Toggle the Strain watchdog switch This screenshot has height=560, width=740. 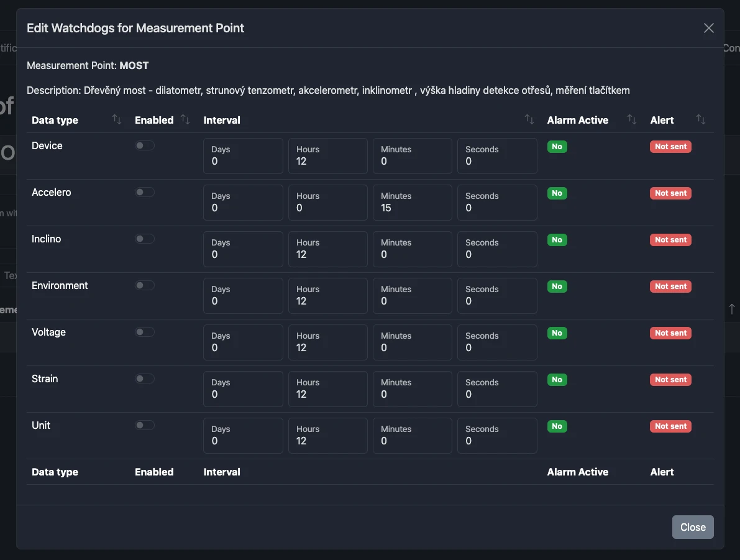(x=145, y=379)
